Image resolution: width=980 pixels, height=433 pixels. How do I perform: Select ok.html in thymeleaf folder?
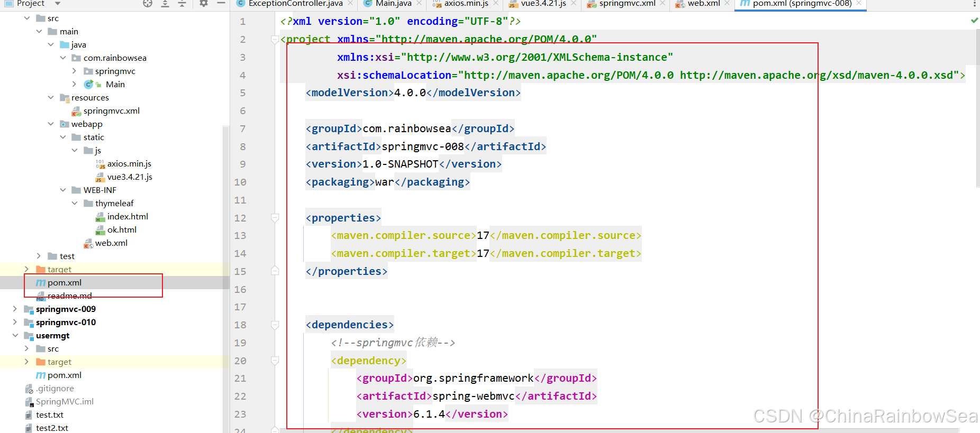(122, 229)
